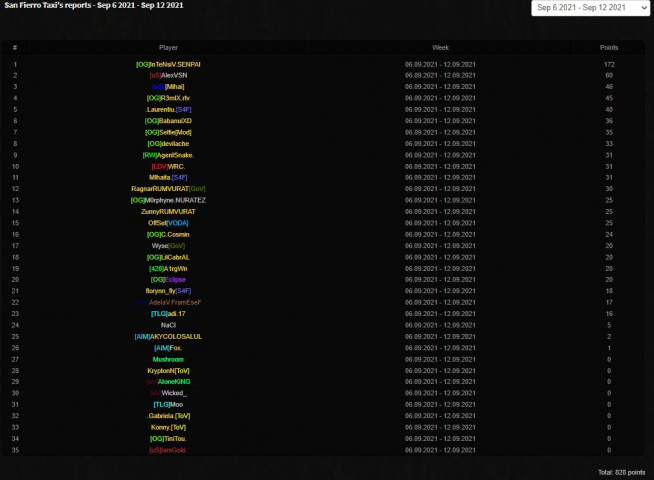Select player [OG]R3miX.riv
Screen dimensions: 654x480
pyautogui.click(x=168, y=98)
